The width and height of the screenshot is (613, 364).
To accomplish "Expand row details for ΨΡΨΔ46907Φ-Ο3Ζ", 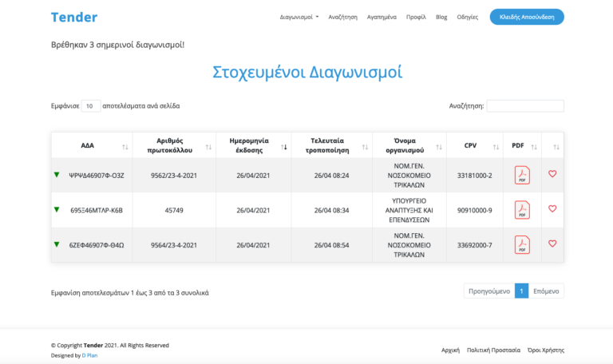I will pyautogui.click(x=57, y=174).
